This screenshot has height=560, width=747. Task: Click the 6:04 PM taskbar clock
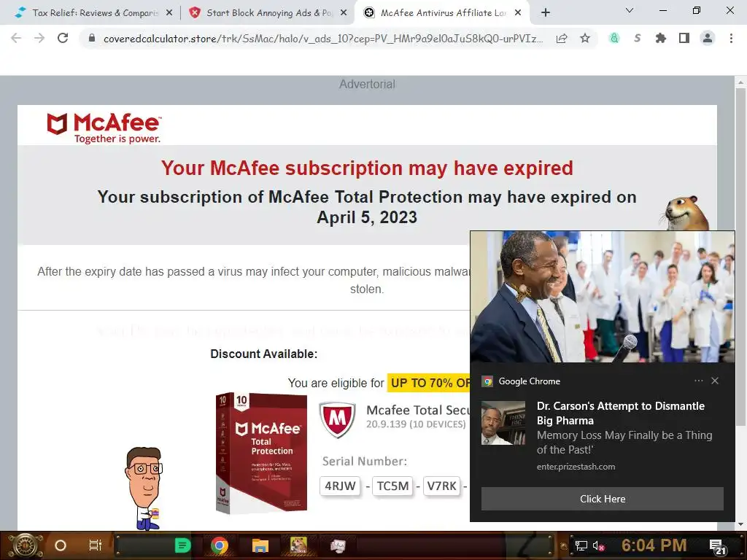point(654,545)
